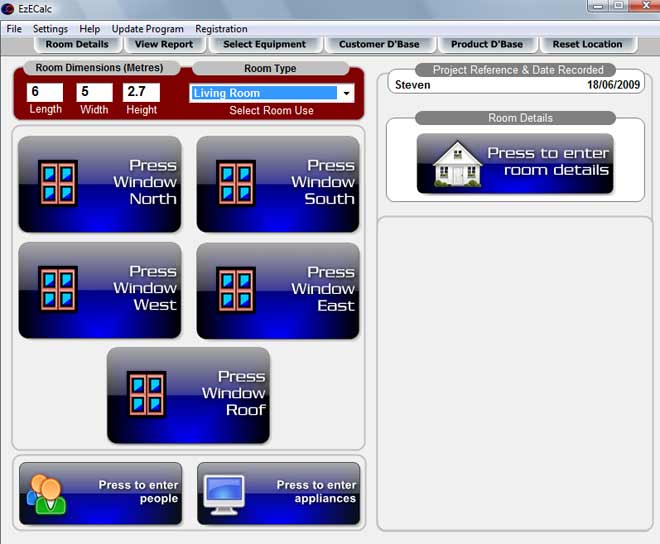Click the room Height input field
The height and width of the screenshot is (544, 660).
[x=141, y=92]
